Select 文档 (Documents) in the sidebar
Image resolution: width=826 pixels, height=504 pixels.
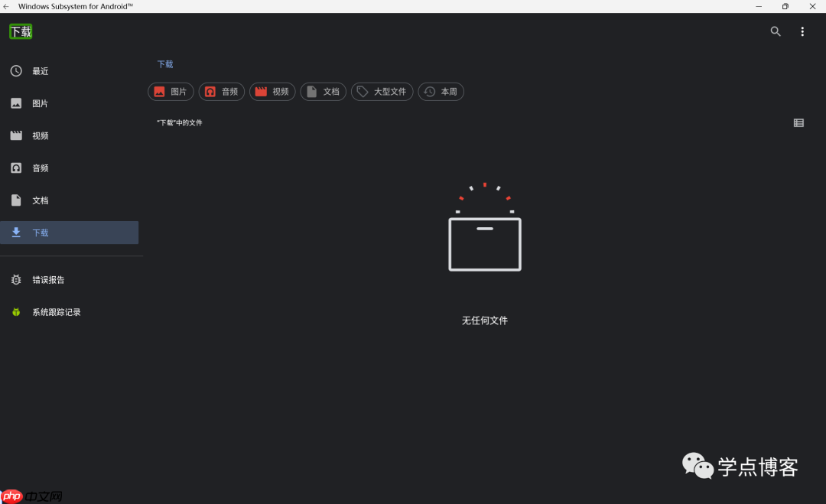coord(38,200)
